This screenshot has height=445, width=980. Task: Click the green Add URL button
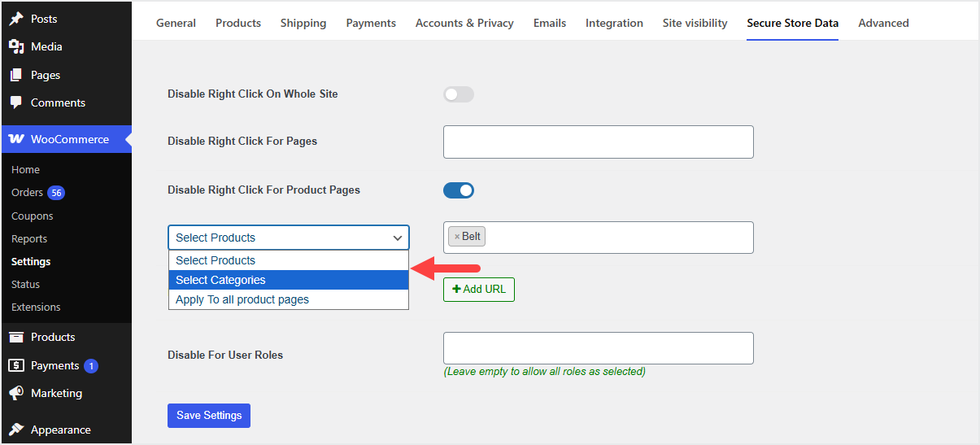click(x=479, y=290)
